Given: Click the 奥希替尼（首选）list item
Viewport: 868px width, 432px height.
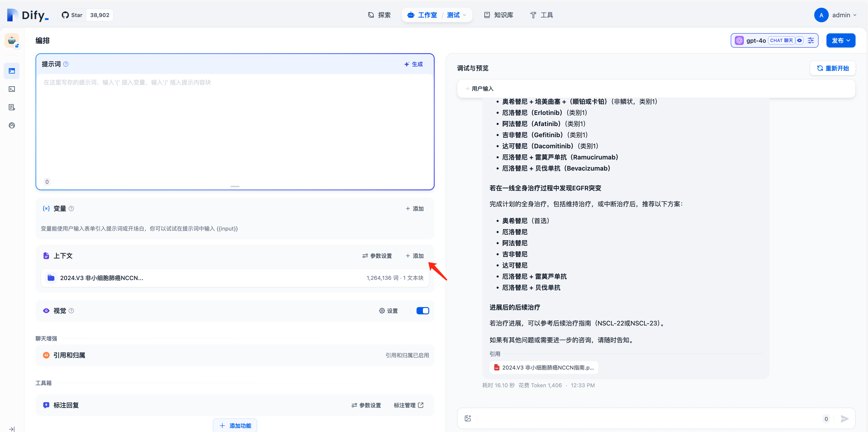Looking at the screenshot, I should pos(526,221).
